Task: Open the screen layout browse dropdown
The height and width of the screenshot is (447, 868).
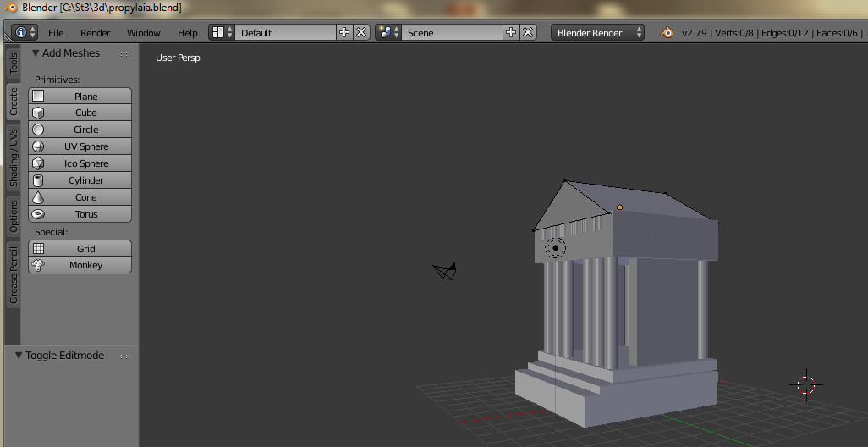Action: coord(222,33)
